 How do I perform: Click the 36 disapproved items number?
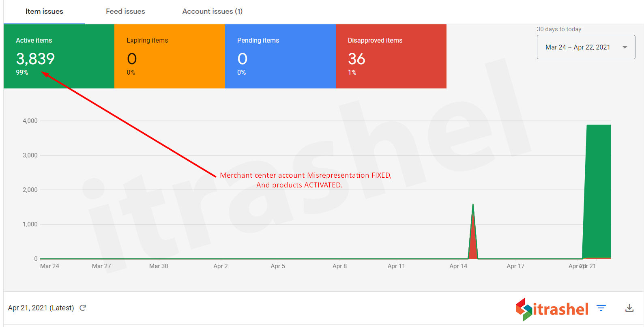pos(356,59)
